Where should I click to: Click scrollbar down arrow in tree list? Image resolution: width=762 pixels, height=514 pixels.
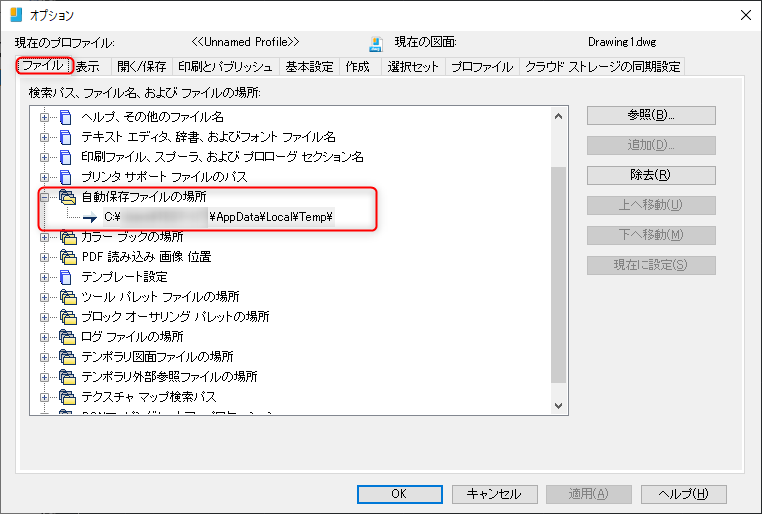pyautogui.click(x=558, y=406)
